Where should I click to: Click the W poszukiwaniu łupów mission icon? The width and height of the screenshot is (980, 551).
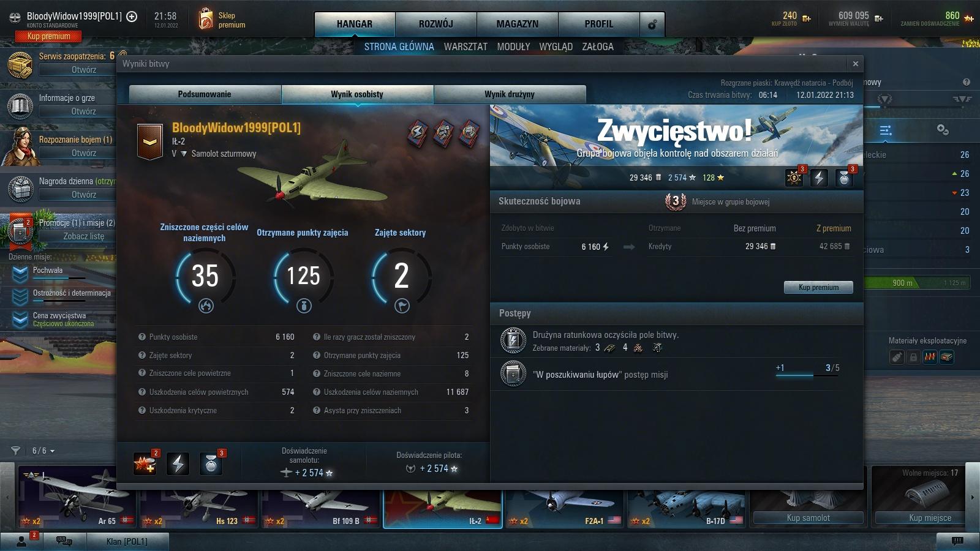click(513, 373)
